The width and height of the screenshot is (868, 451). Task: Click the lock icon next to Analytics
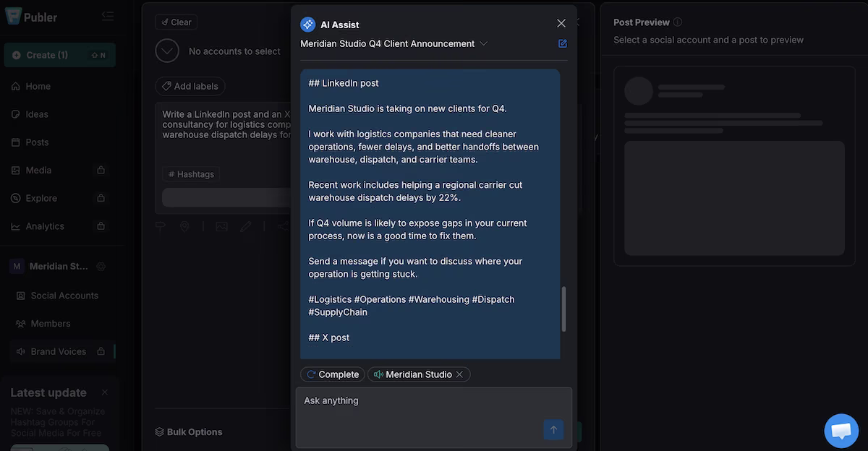pos(101,226)
